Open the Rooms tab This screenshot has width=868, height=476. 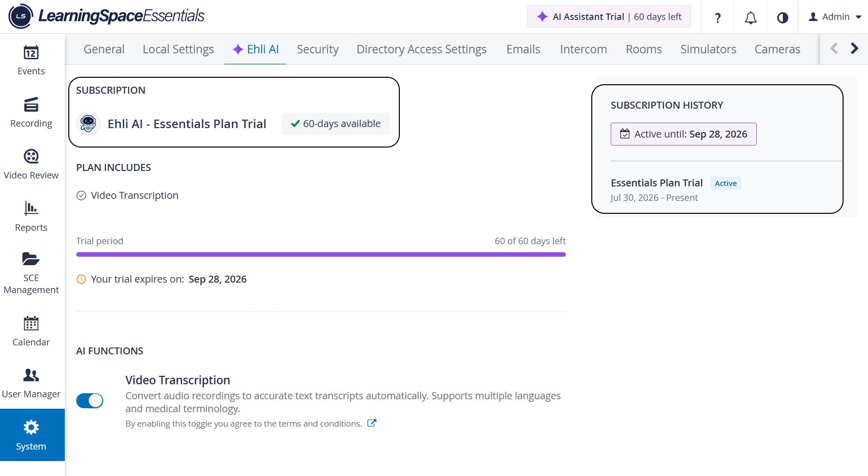pyautogui.click(x=644, y=49)
